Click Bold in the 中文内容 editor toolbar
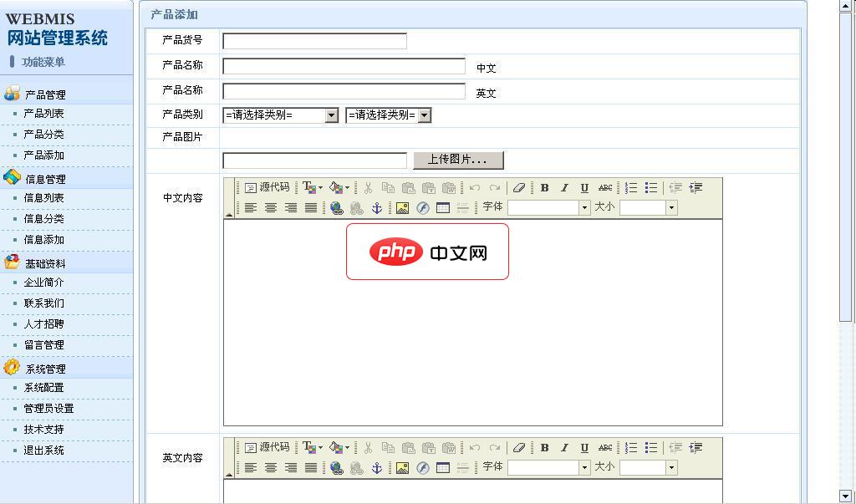This screenshot has height=504, width=856. pyautogui.click(x=544, y=188)
